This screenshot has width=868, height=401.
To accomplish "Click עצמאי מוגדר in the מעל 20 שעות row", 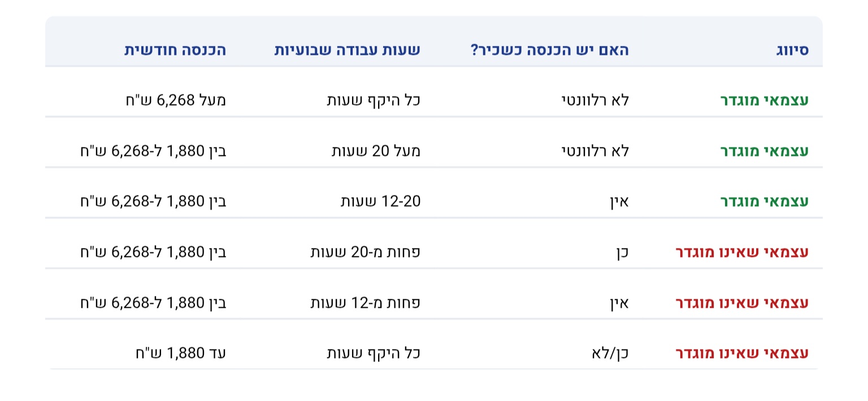I will pos(764,151).
